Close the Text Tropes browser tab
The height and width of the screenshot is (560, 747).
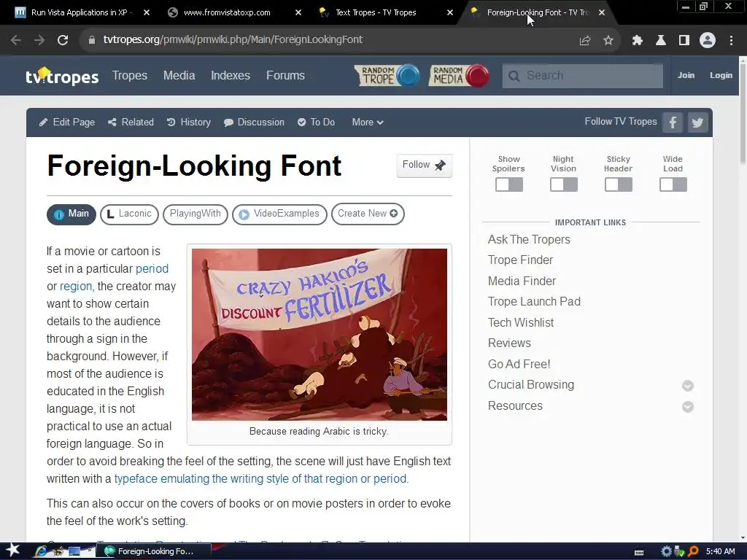(449, 12)
